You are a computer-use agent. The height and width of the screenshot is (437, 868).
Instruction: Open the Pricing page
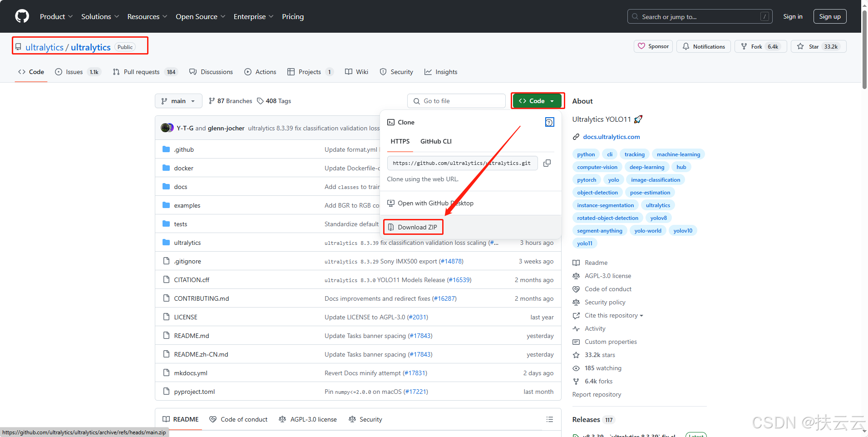pos(293,16)
